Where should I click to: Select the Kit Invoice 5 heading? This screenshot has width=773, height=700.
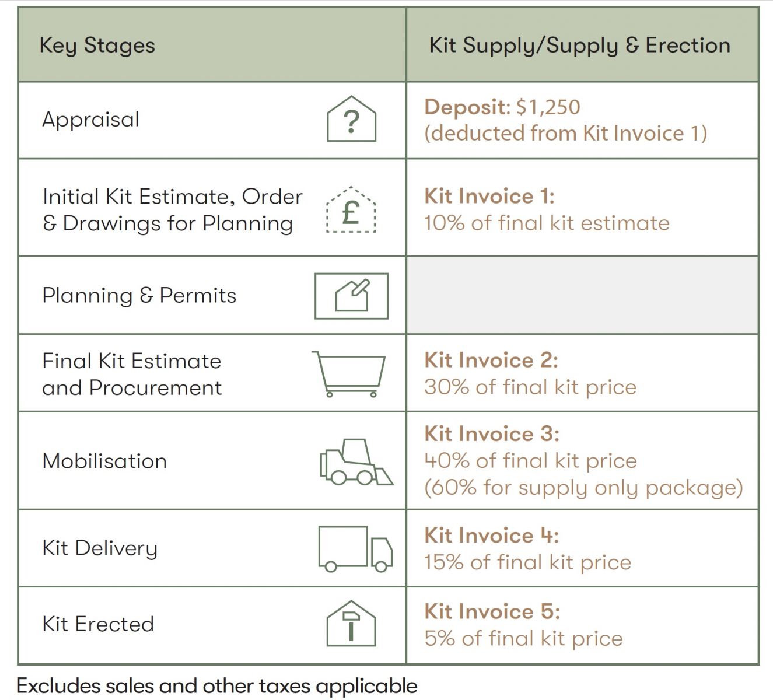[x=492, y=611]
